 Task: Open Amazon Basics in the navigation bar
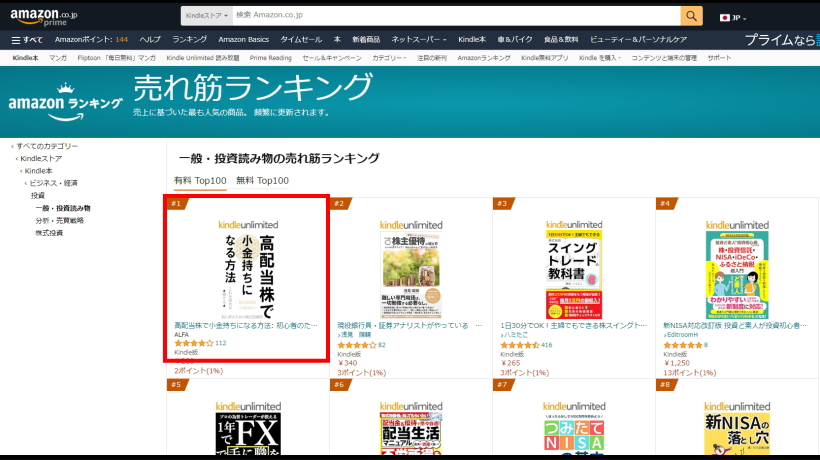tap(243, 40)
